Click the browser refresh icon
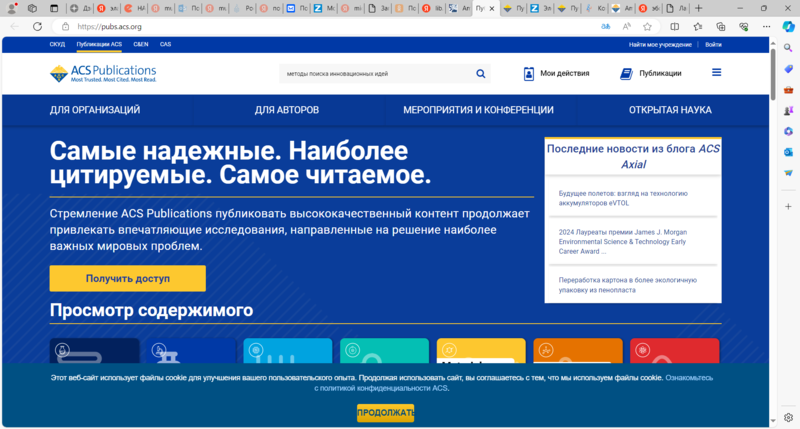 point(38,26)
